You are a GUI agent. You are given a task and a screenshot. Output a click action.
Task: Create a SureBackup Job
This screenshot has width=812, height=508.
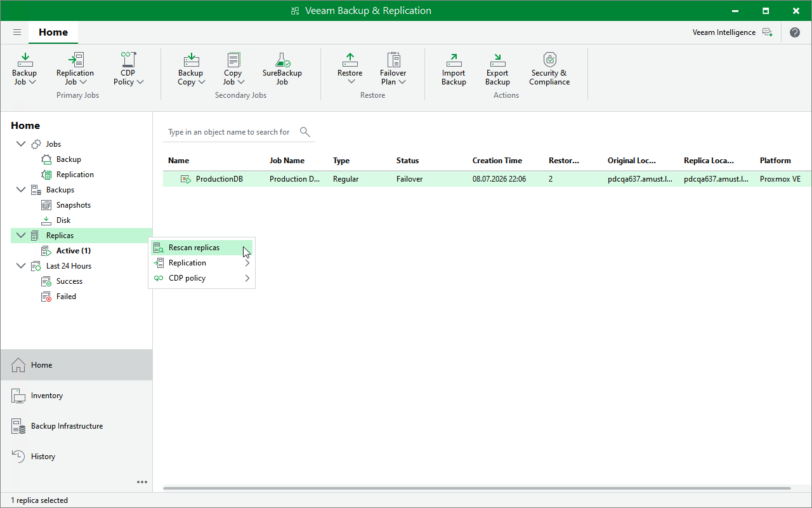(282, 69)
